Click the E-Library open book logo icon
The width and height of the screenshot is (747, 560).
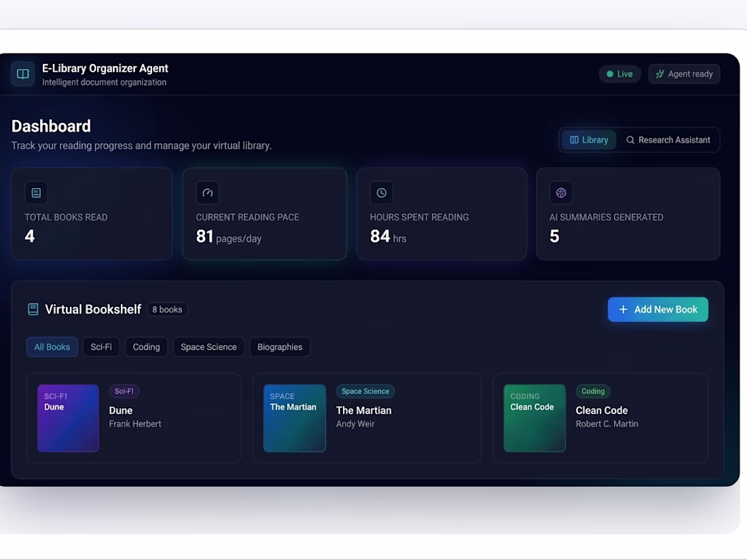click(23, 74)
